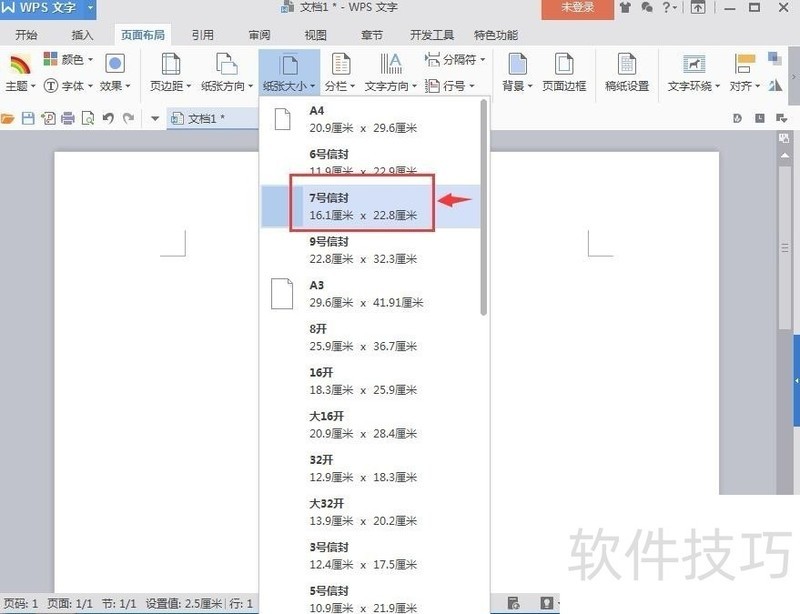Open the help question mark menu
This screenshot has height=614, width=800.
click(669, 8)
